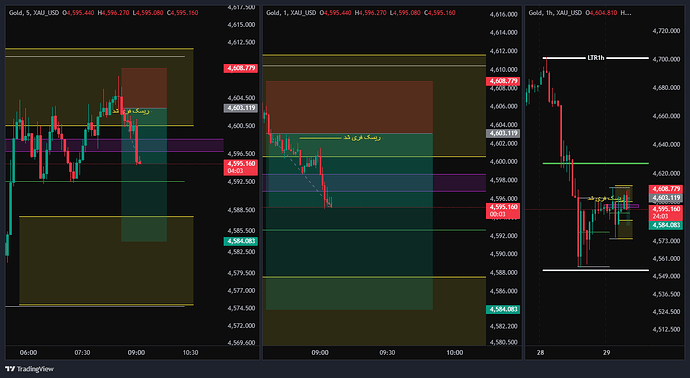Click the 4,720.000 price axis value

coord(666,31)
